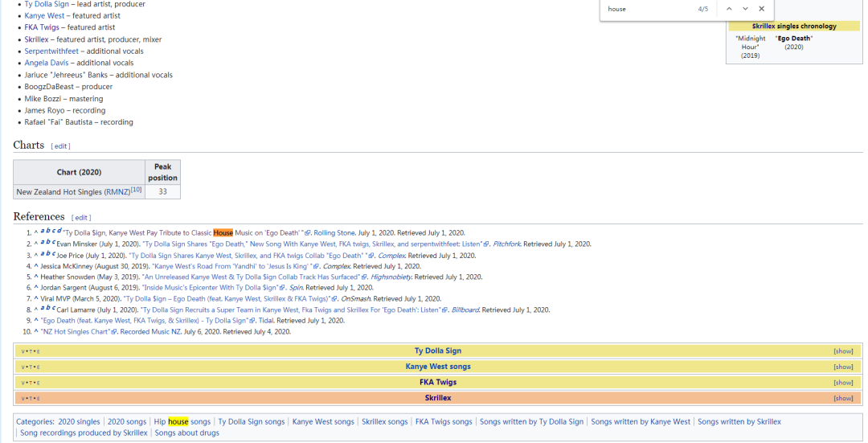Click V link of Skrillex navbox

click(23, 399)
